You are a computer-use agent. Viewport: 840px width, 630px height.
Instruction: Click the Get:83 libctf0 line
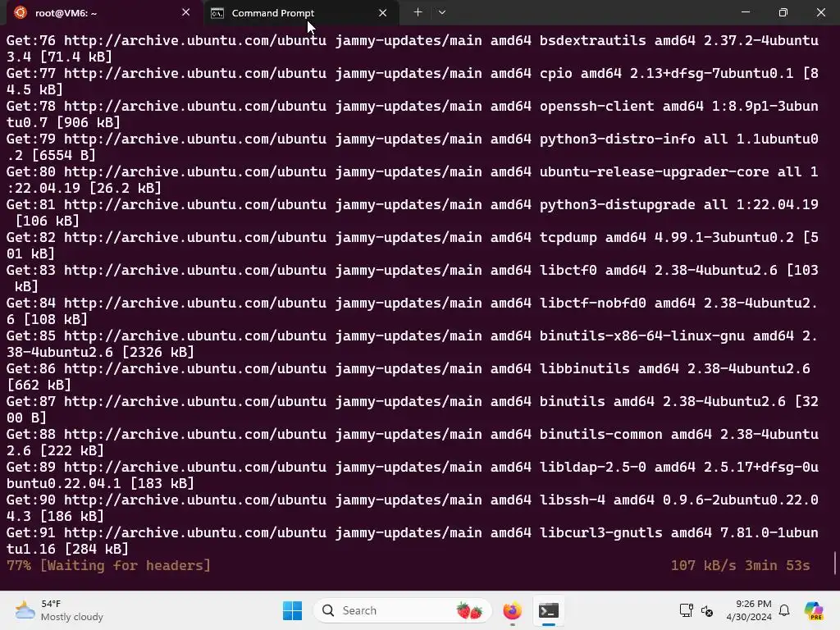coord(413,277)
